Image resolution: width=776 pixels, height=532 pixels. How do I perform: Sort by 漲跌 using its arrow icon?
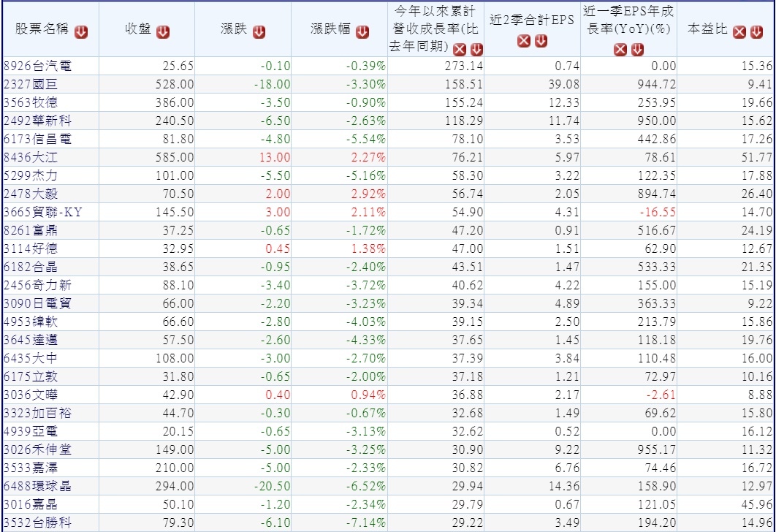tap(259, 32)
